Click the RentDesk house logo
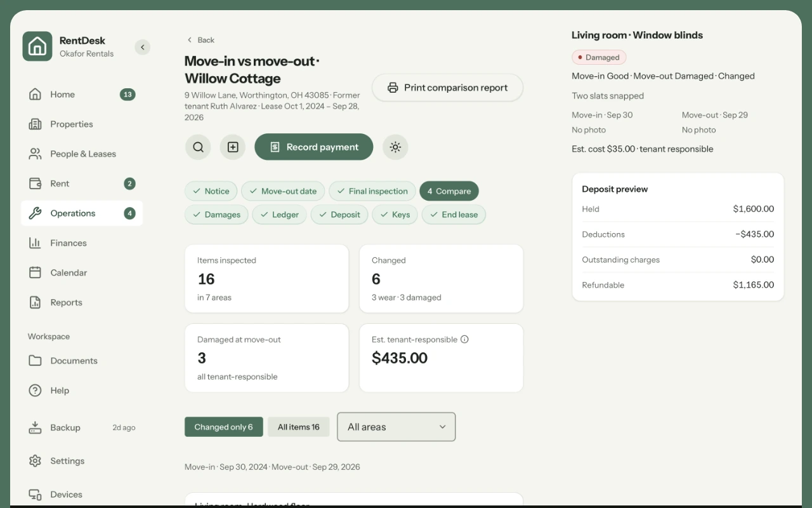 point(37,46)
